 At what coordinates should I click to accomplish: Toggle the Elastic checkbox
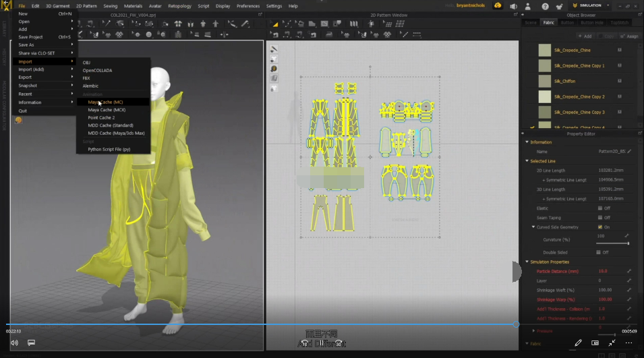click(600, 208)
